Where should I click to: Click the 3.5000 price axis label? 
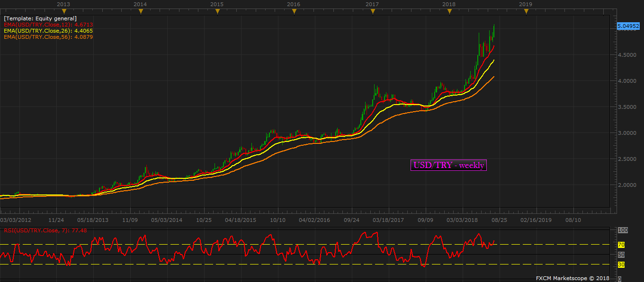point(626,107)
